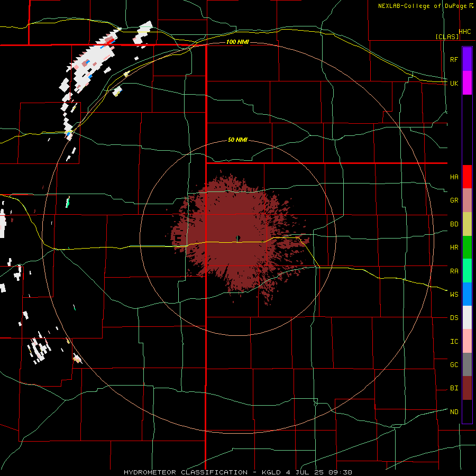Click the BI legend label
476x476 pixels.
(454, 388)
